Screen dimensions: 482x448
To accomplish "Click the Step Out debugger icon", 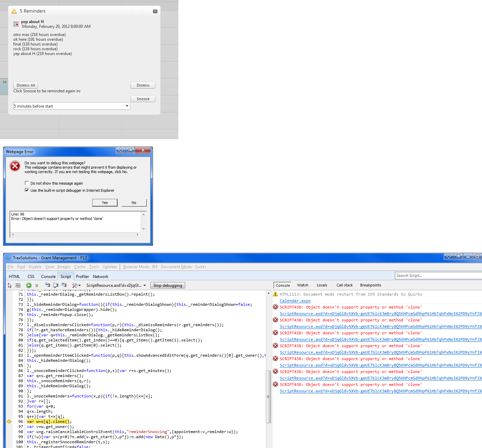I will (64, 285).
